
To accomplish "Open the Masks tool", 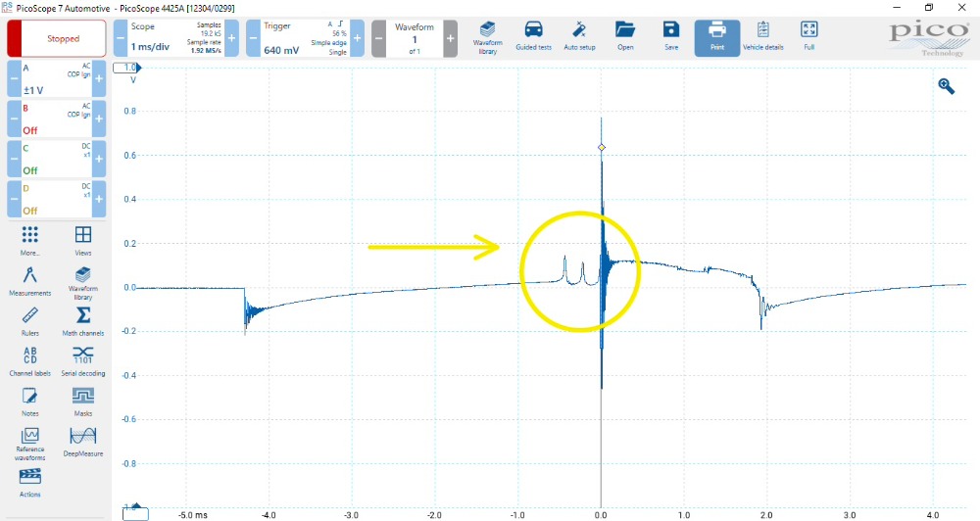I will coord(83,401).
